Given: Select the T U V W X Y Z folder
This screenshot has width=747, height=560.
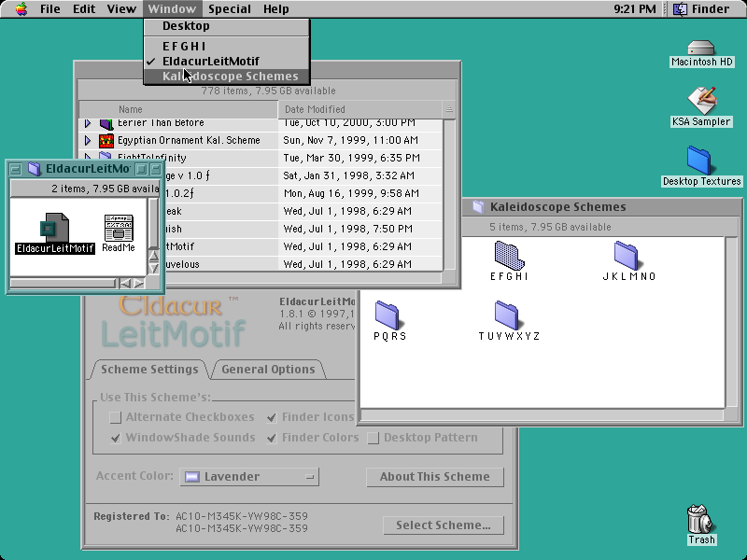Looking at the screenshot, I should 507,315.
